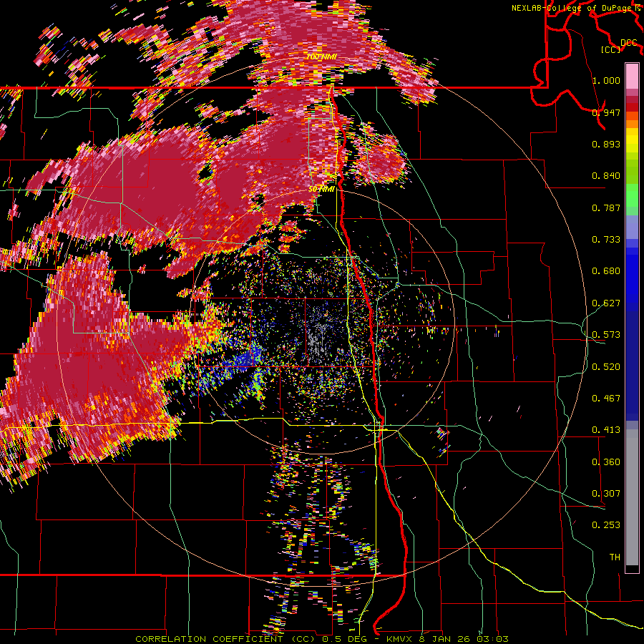Click the gray segment of the color bar
The height and width of the screenshot is (644, 644).
632,497
